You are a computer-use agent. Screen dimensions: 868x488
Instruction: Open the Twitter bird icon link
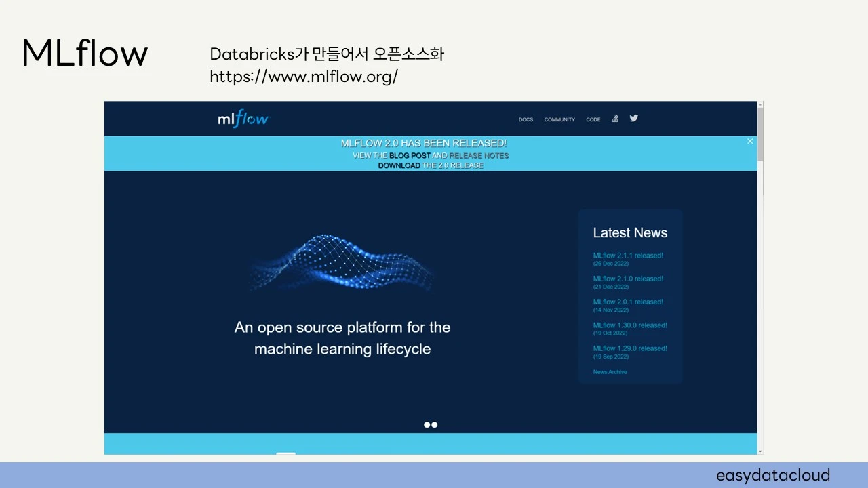click(x=633, y=118)
